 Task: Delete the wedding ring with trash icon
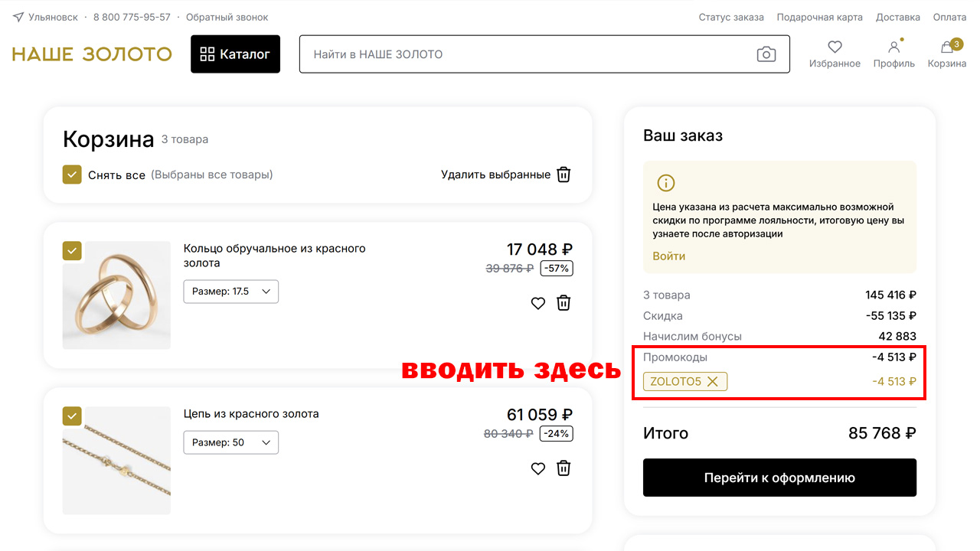563,303
